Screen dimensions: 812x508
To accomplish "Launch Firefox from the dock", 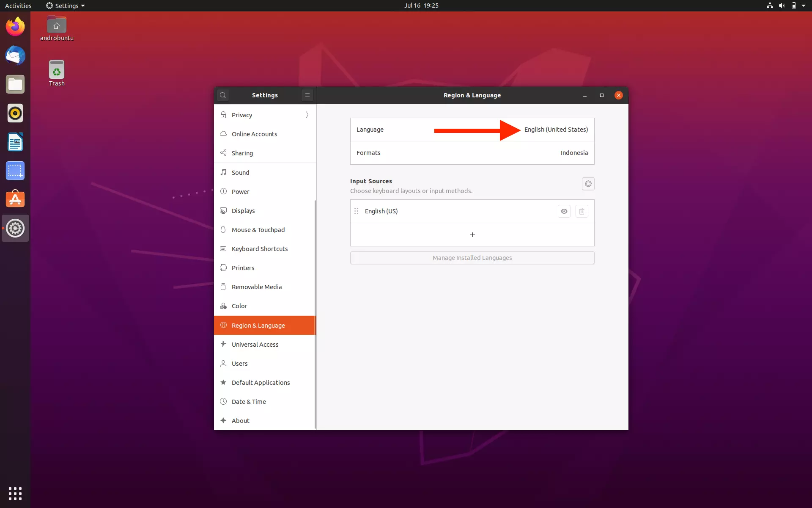I will pyautogui.click(x=15, y=26).
